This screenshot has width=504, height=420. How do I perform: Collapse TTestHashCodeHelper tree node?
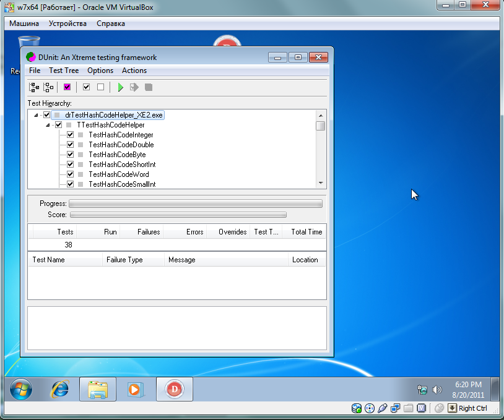(48, 125)
